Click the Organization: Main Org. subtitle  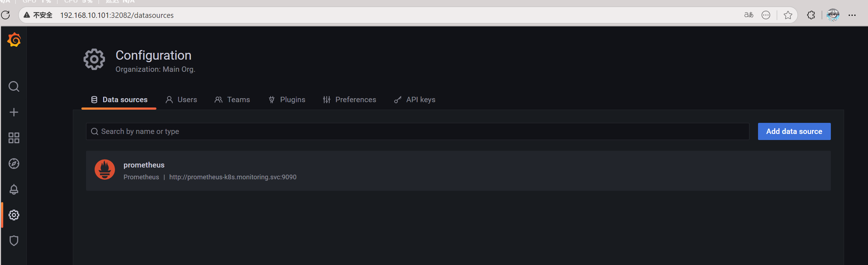tap(155, 69)
